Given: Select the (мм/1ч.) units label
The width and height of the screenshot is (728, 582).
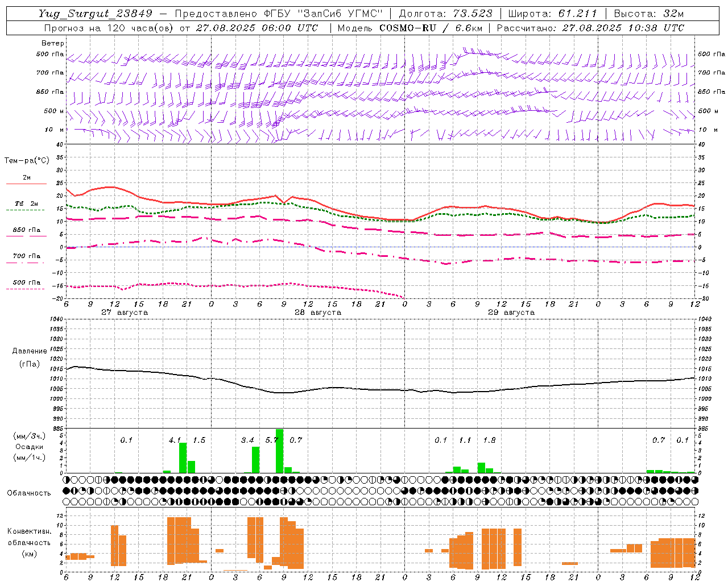Looking at the screenshot, I should 30,458.
